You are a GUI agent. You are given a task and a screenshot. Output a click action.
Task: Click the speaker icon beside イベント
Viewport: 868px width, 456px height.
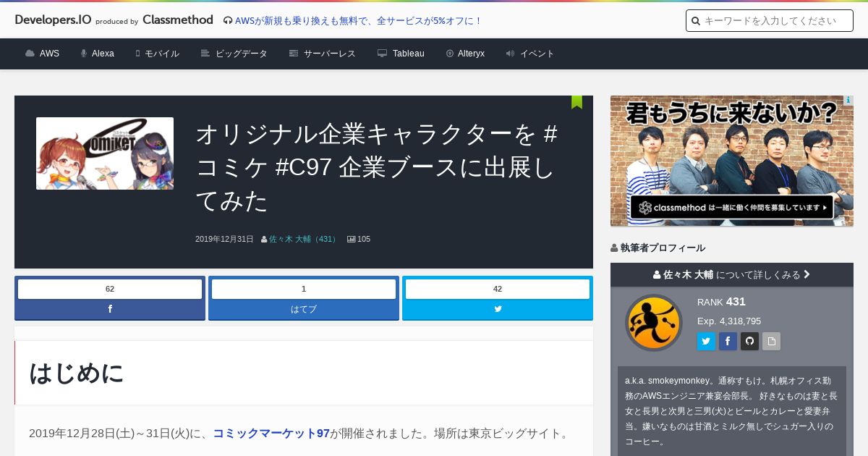point(510,54)
